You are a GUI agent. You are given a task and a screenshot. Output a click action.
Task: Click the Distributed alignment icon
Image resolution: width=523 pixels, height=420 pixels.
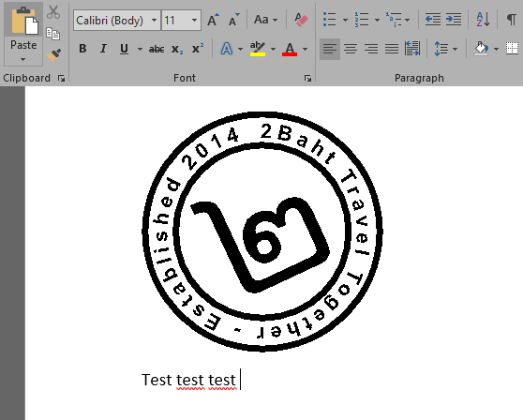[412, 49]
